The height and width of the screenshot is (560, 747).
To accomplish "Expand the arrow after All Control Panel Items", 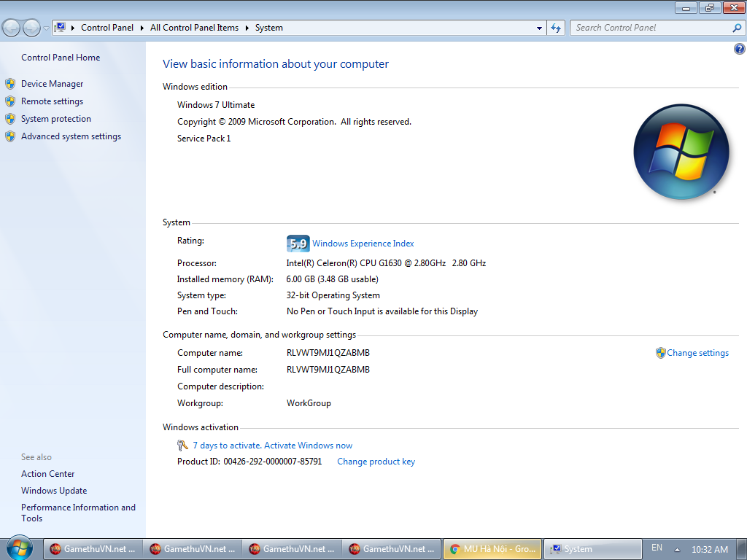I will coord(247,28).
